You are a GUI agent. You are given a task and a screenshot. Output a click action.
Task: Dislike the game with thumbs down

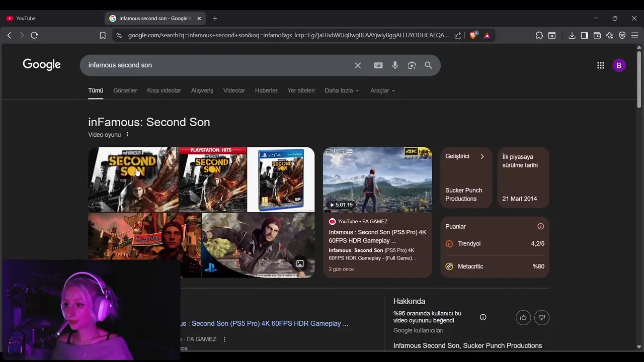pos(542,317)
